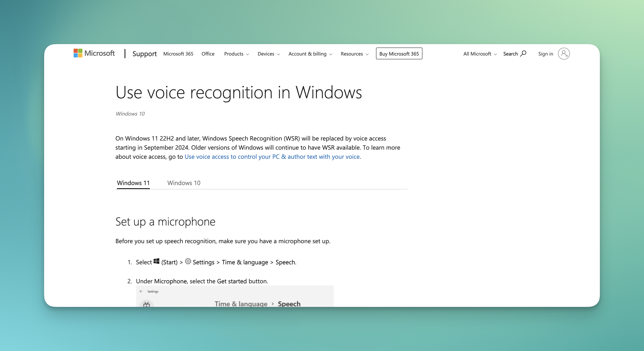Expand the Resources dropdown menu

pyautogui.click(x=355, y=54)
